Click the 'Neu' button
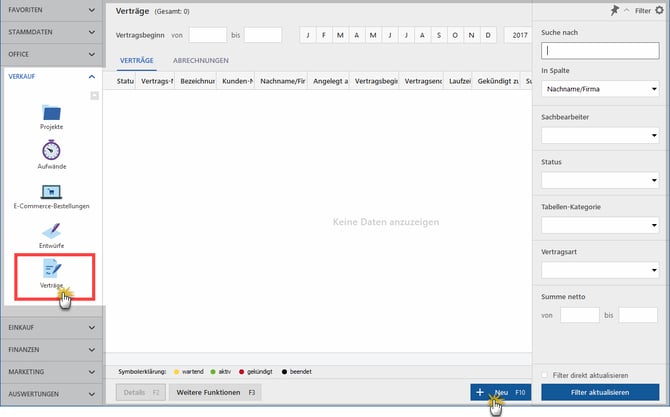Image resolution: width=670 pixels, height=417 pixels. (501, 393)
